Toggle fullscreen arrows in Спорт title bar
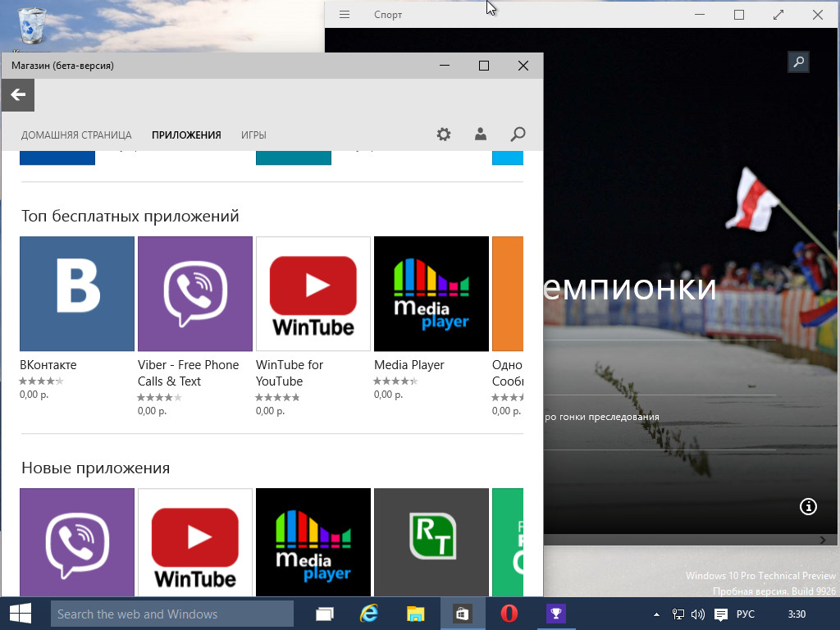This screenshot has height=630, width=840. tap(778, 15)
